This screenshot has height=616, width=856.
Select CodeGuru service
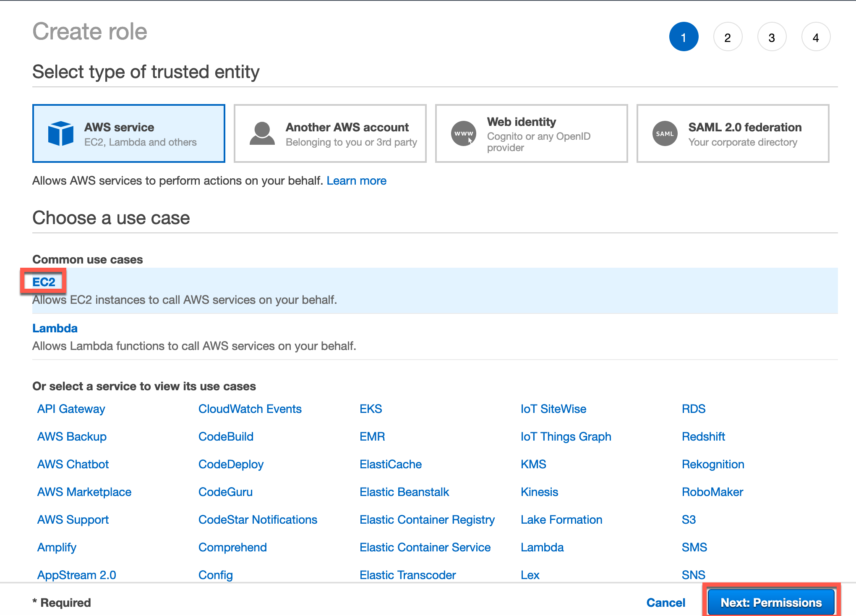point(226,492)
